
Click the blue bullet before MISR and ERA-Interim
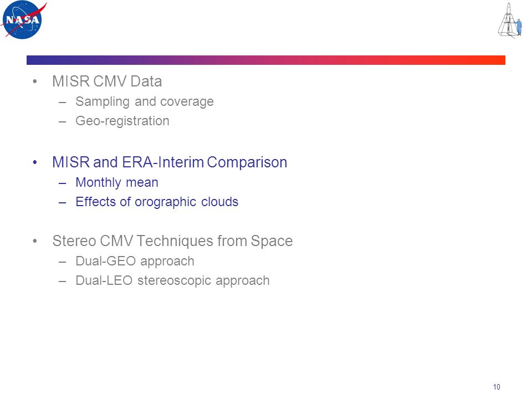click(34, 162)
